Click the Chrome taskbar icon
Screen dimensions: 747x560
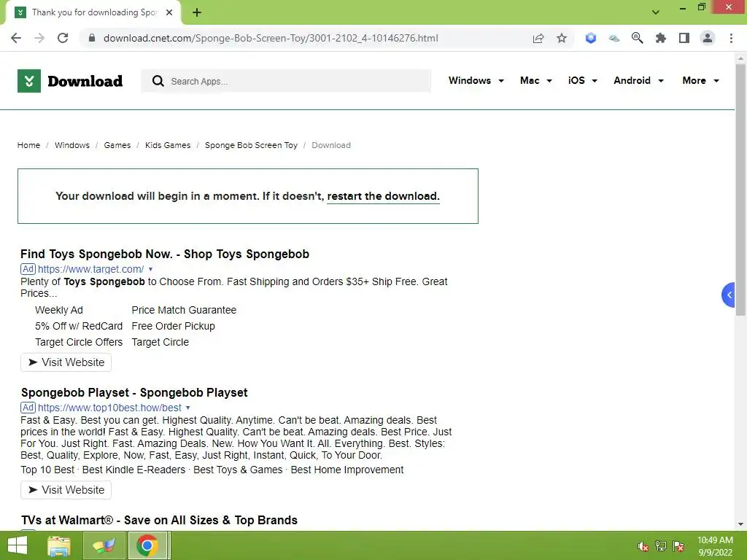tap(147, 545)
